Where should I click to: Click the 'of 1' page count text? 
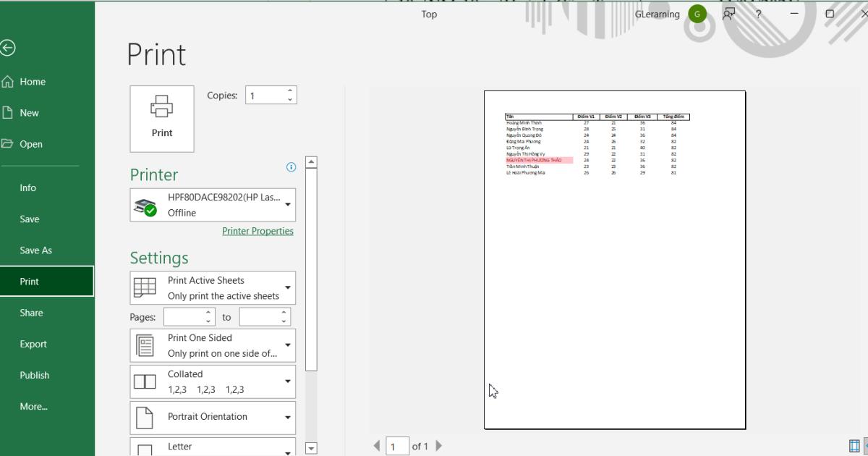(x=420, y=447)
